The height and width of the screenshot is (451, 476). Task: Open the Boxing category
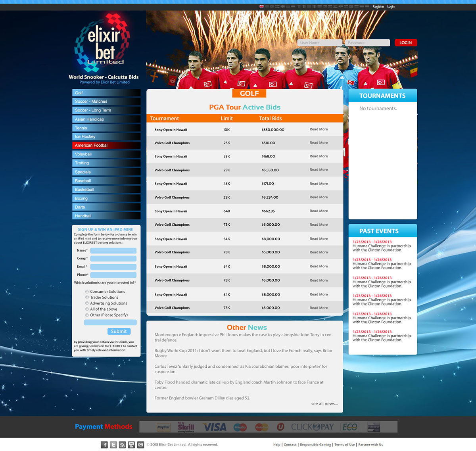tap(106, 198)
